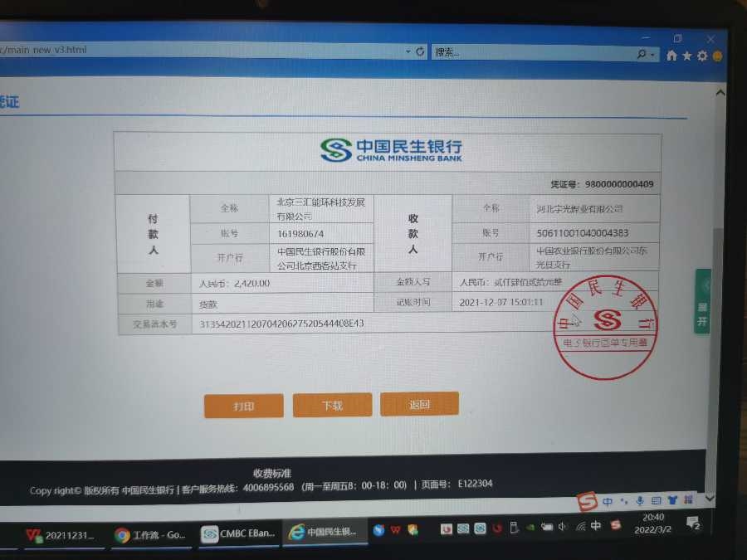Expand the address bar dropdown arrow
This screenshot has height=560, width=747.
(408, 51)
